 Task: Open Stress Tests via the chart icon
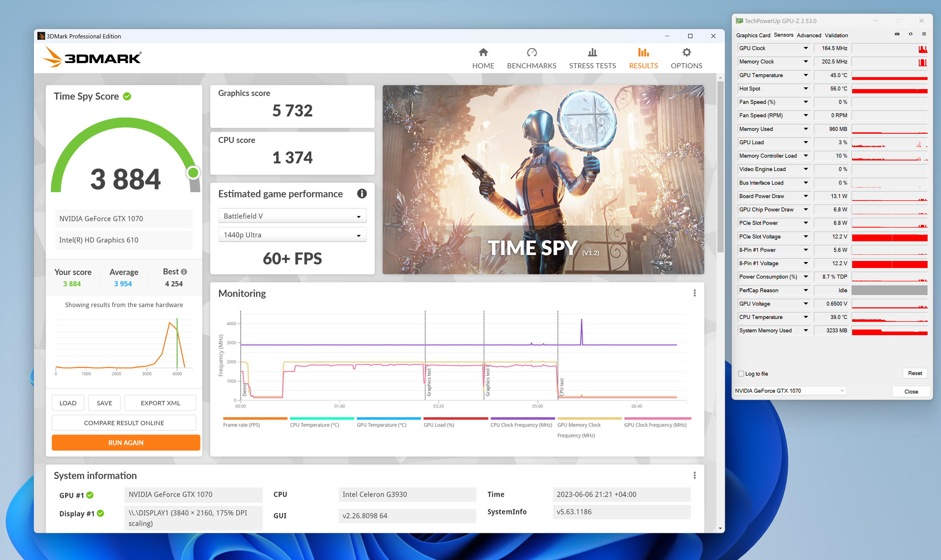(x=592, y=52)
